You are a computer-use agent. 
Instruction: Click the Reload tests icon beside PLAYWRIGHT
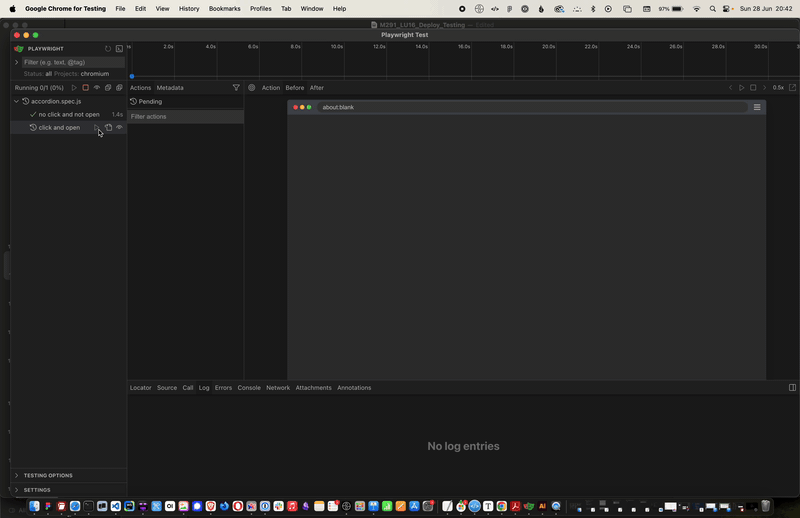coord(108,49)
